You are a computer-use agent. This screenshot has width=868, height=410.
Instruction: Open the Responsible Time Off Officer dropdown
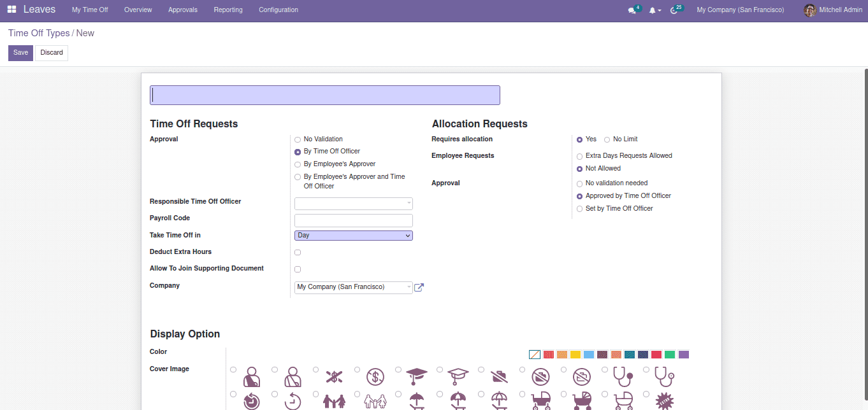pos(353,204)
